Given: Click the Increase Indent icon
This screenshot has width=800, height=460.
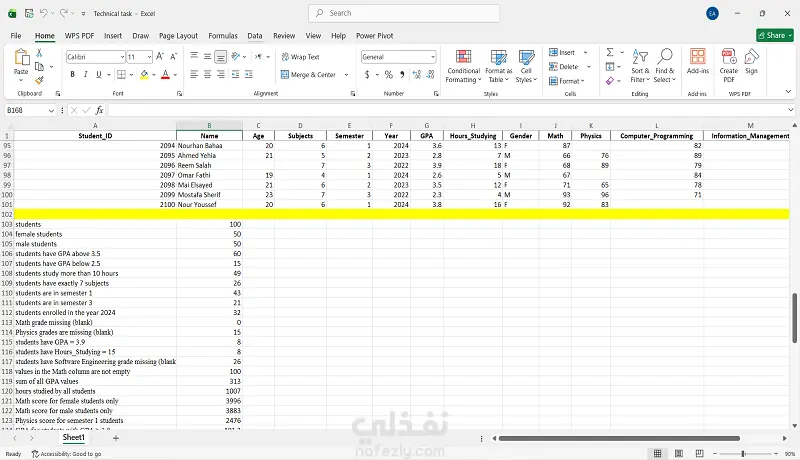Looking at the screenshot, I should tap(248, 74).
